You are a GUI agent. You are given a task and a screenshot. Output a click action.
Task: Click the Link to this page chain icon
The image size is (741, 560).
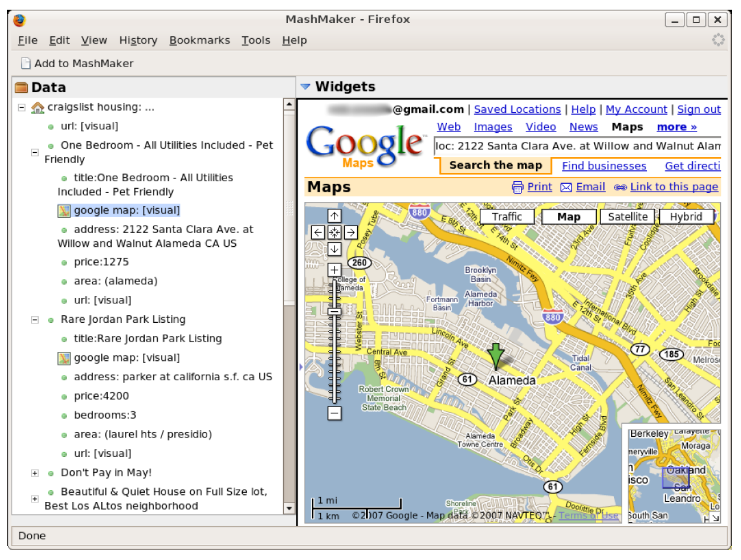click(620, 187)
